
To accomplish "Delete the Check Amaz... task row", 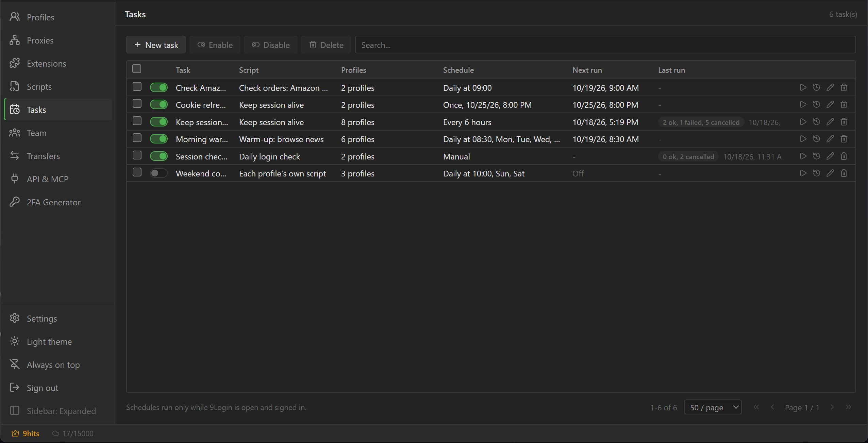I will pos(844,88).
